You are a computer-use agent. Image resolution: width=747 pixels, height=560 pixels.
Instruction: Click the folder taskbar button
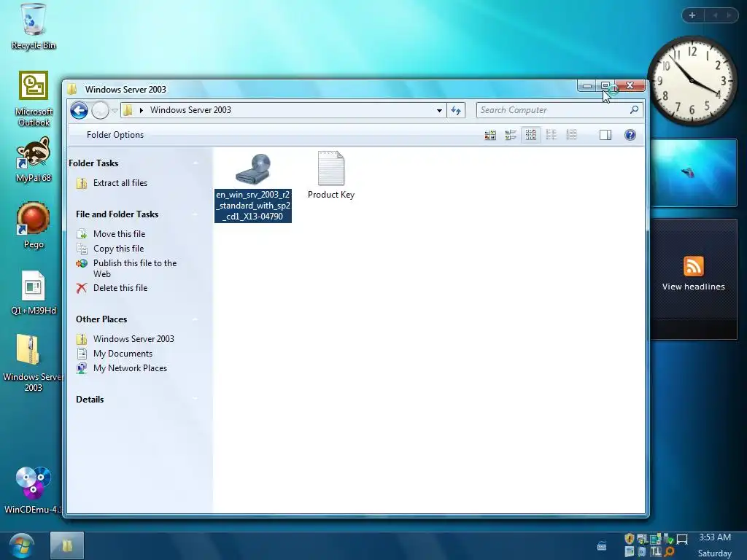coord(66,545)
